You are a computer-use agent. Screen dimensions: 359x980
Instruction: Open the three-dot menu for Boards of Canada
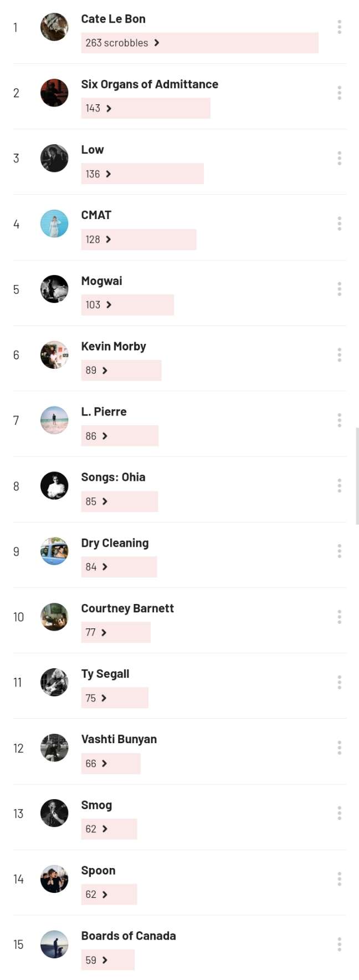(339, 944)
